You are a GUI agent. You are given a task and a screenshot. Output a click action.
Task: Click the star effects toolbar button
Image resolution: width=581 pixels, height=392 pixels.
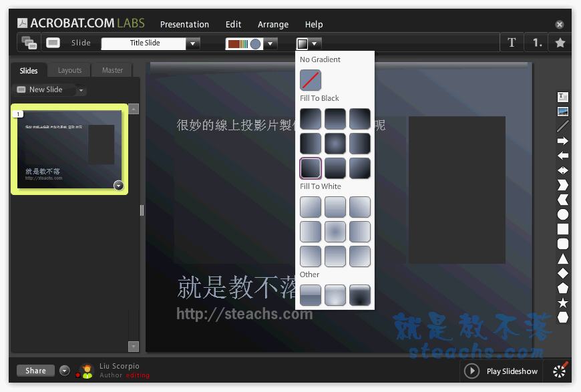tap(560, 43)
